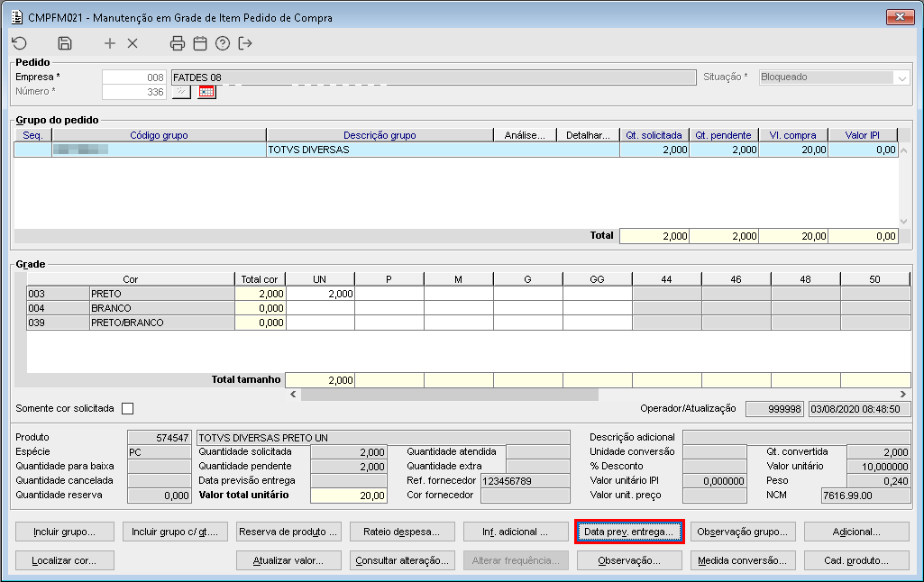Click the Incluir grupo... button
This screenshot has height=582, width=924.
(x=64, y=532)
